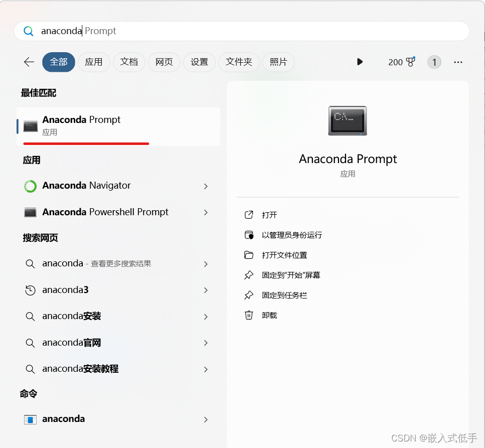Click the Anaconda Prompt terminal icon in best match
This screenshot has height=448, width=485.
30,126
